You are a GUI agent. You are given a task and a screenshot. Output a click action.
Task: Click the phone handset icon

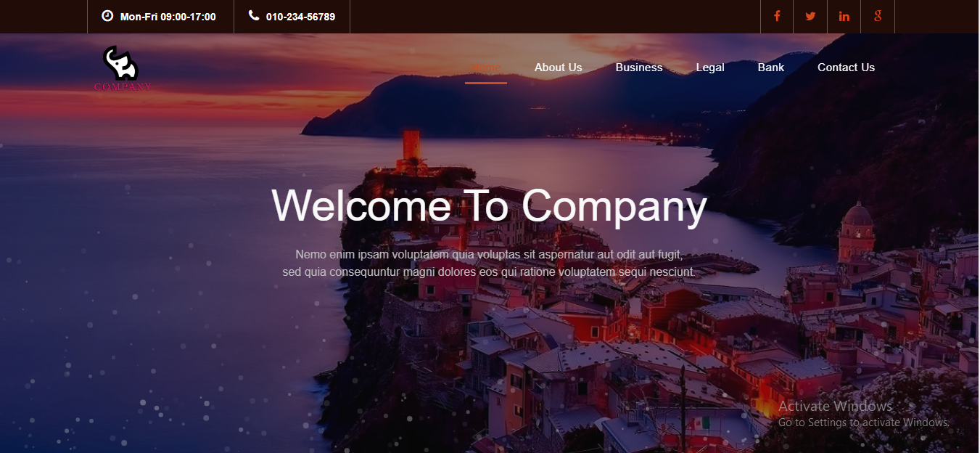point(254,15)
